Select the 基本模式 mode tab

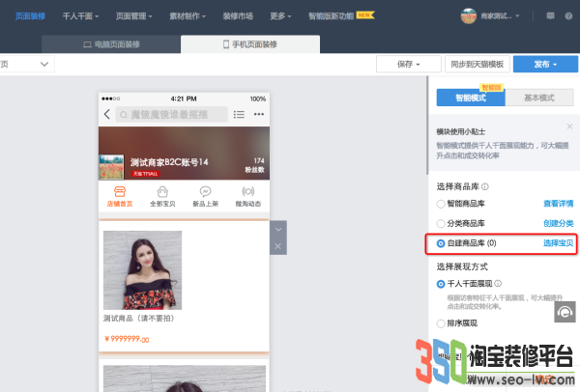[539, 98]
